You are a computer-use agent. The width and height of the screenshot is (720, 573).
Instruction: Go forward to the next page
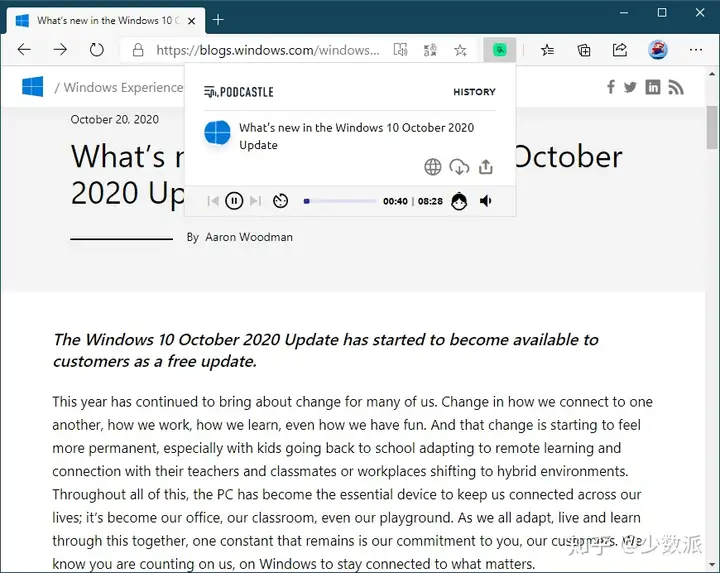60,50
